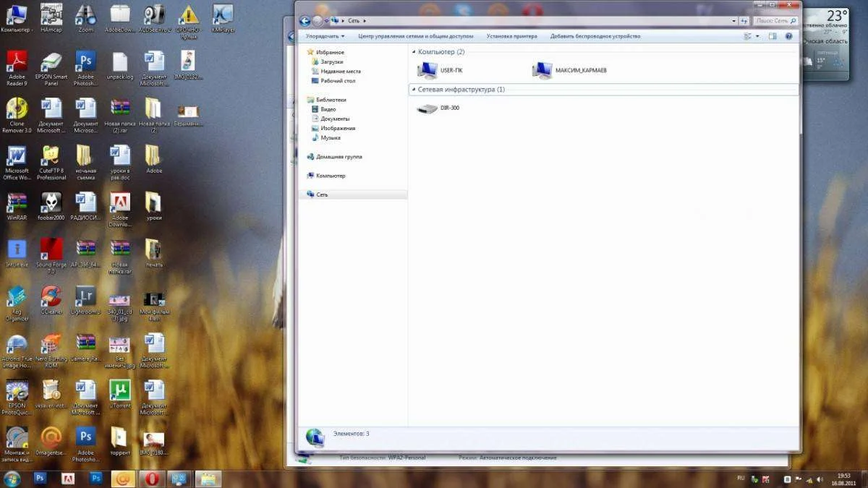This screenshot has height=488, width=868.
Task: Open Explorer help via the question mark icon
Action: point(788,36)
